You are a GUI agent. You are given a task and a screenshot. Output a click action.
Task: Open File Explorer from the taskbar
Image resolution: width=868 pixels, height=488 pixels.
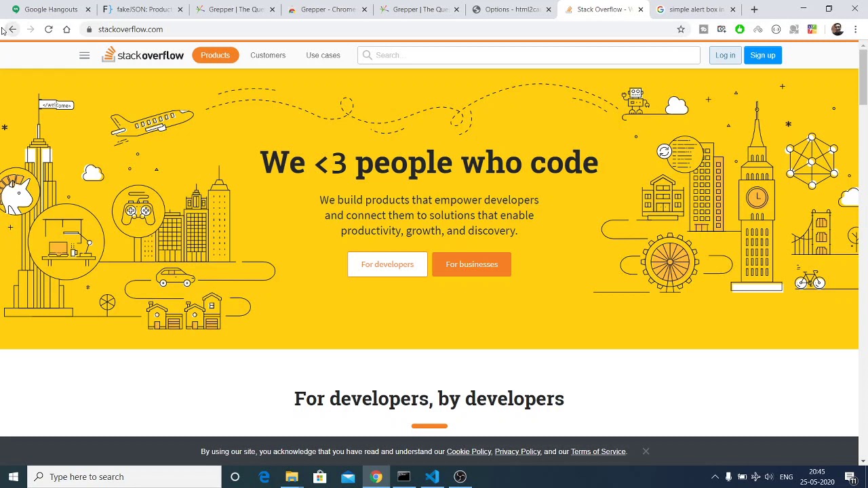pos(292,476)
